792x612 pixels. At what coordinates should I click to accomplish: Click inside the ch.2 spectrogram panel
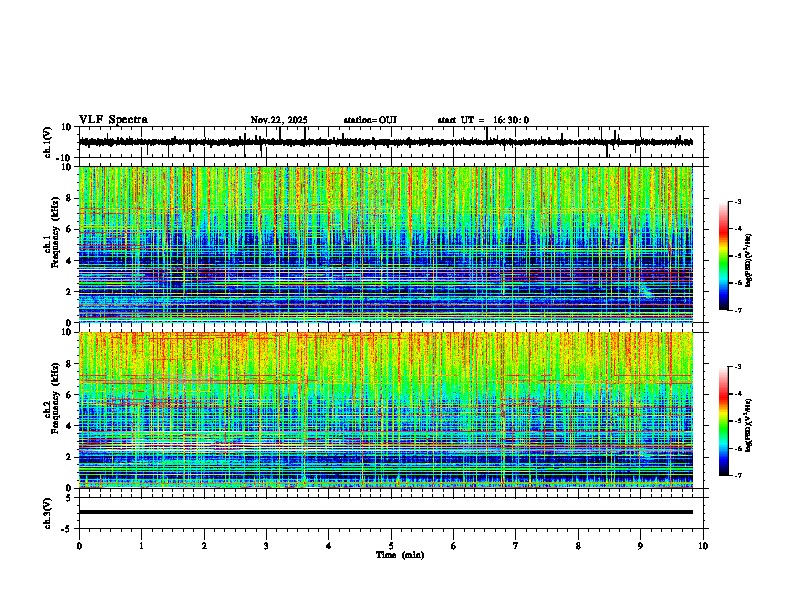(386, 410)
